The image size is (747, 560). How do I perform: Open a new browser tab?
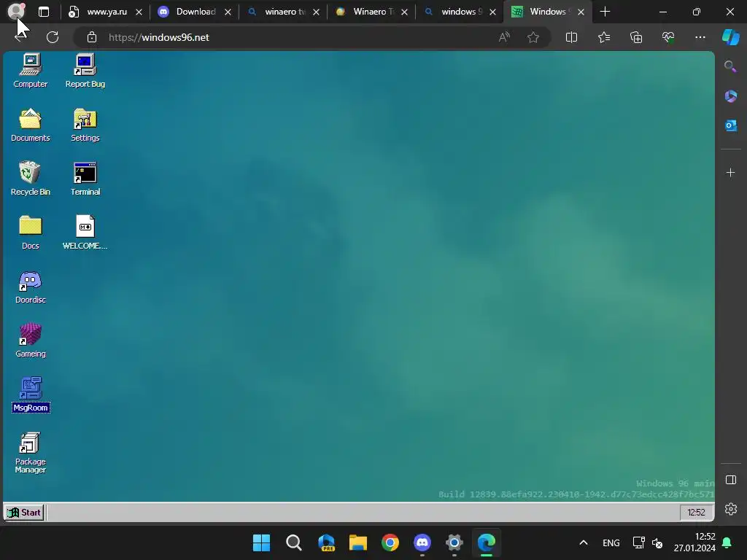pyautogui.click(x=605, y=12)
